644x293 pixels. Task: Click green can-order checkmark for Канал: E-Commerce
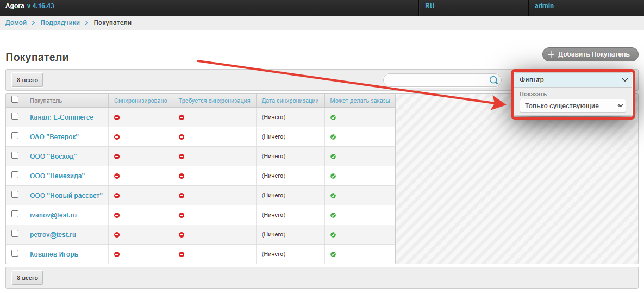[x=333, y=117]
